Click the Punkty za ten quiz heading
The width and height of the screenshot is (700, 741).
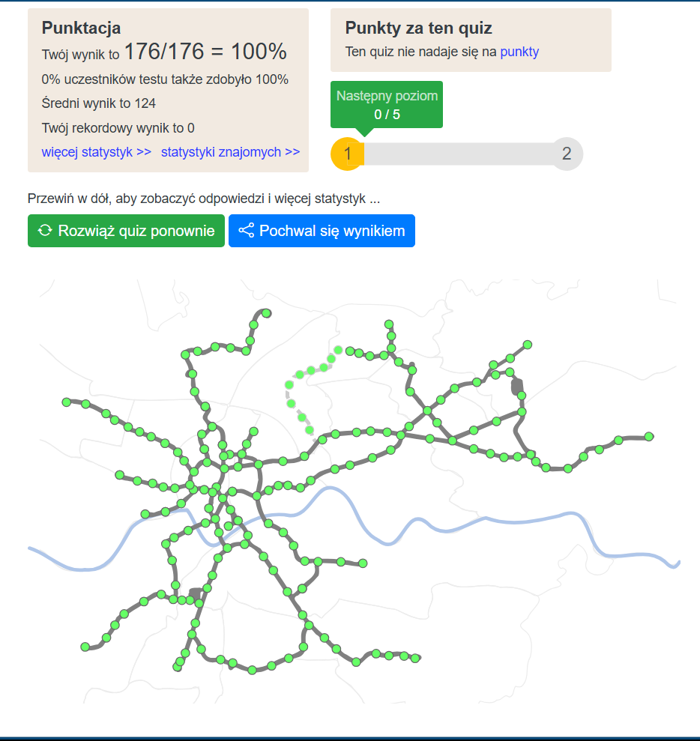click(x=418, y=28)
